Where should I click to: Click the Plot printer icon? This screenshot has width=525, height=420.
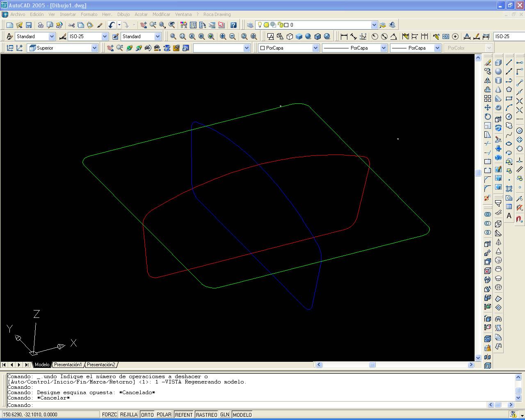click(41, 25)
